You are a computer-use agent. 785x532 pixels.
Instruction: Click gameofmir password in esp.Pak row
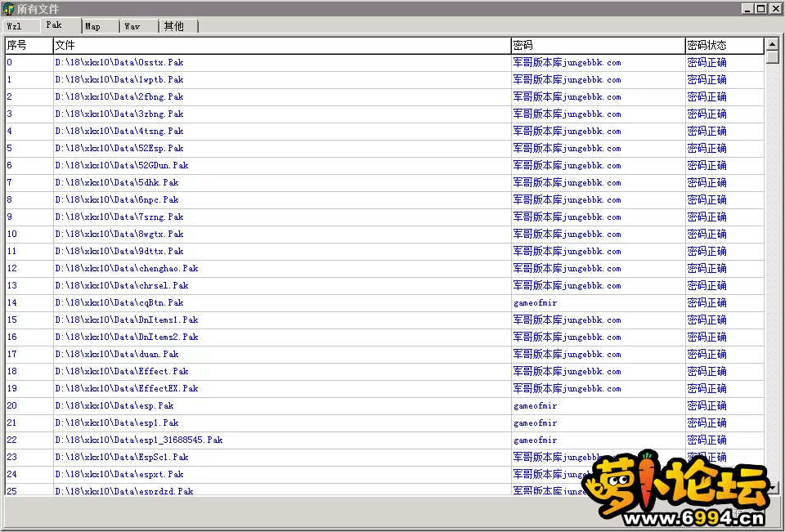(x=535, y=406)
